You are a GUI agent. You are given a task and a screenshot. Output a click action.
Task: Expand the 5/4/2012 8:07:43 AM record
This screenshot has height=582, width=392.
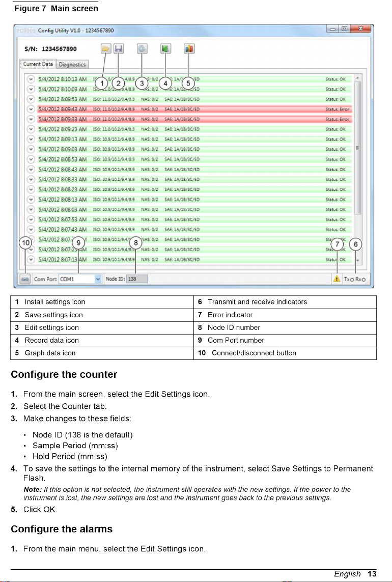(x=31, y=229)
